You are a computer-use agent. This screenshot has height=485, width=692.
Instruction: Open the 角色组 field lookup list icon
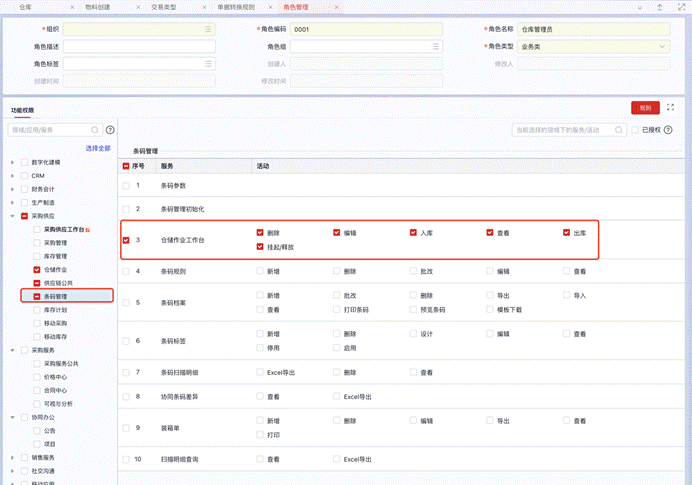click(435, 47)
